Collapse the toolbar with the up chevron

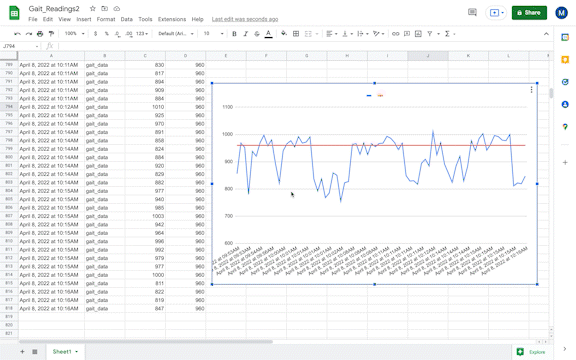click(546, 34)
